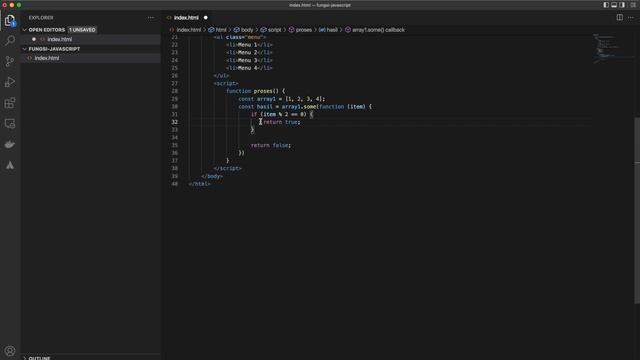Open the Extensions view

pos(10,103)
